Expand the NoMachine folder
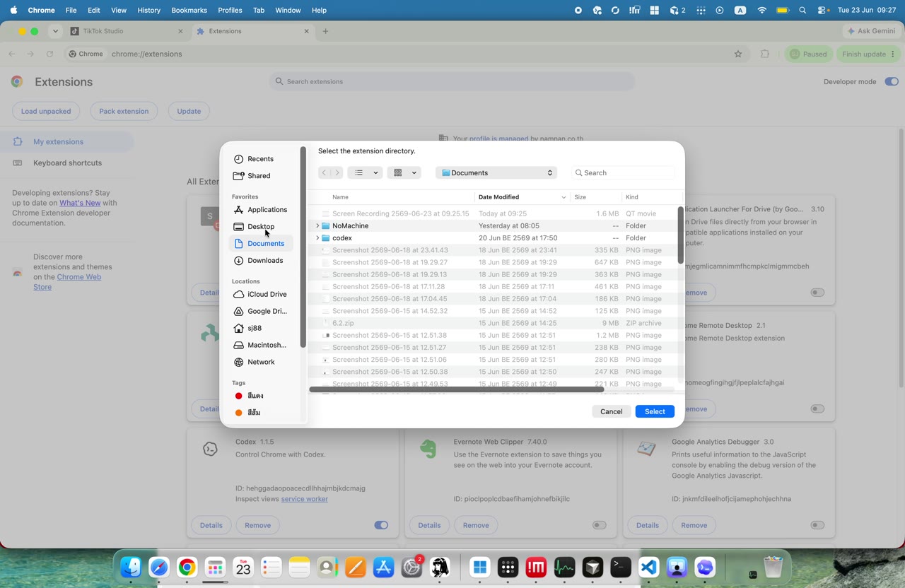Screen dimensions: 905x588 tap(317, 226)
